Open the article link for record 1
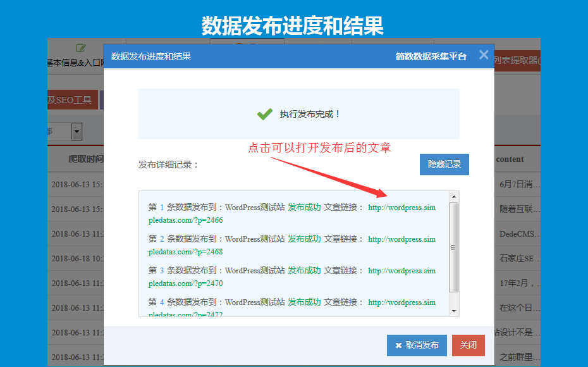The image size is (588, 367). pyautogui.click(x=401, y=208)
